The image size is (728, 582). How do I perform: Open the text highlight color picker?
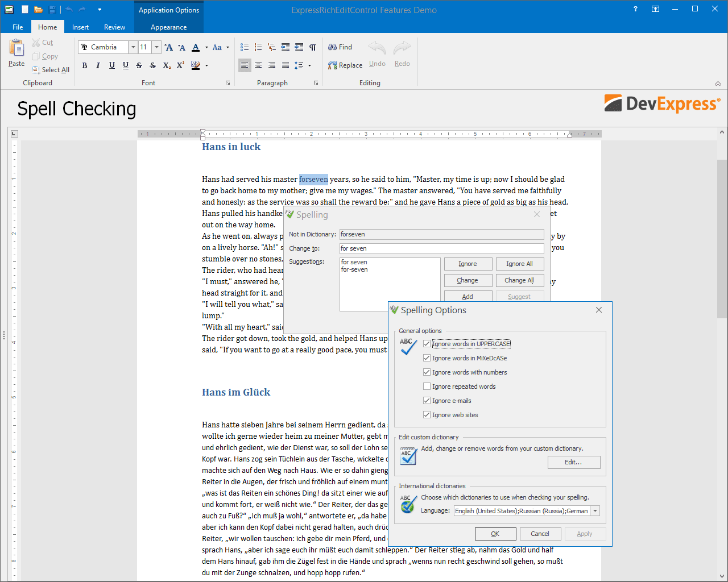click(206, 65)
